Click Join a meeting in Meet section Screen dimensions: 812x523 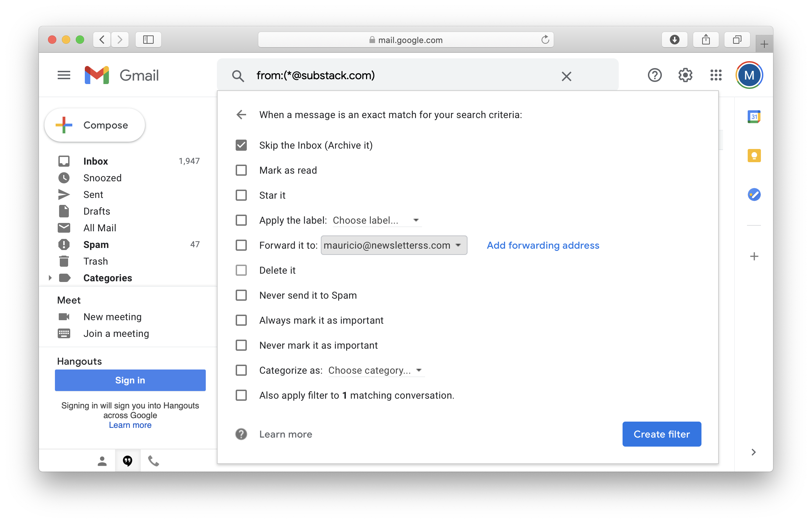tap(116, 333)
